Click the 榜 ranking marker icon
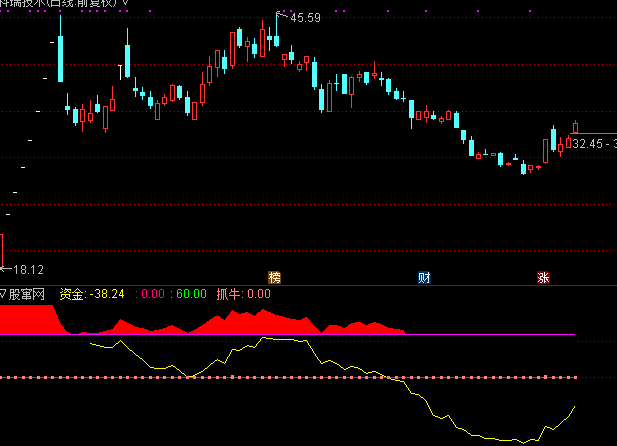Screen dimensions: 617x446 click(x=275, y=278)
